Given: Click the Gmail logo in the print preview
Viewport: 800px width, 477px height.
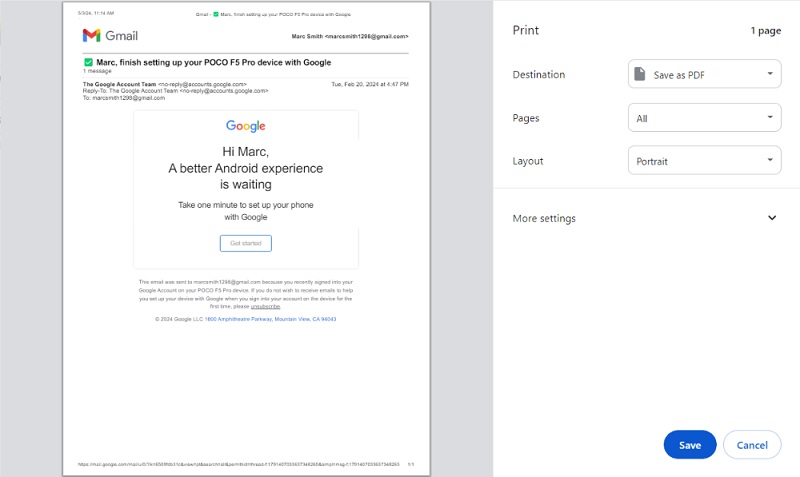Looking at the screenshot, I should coord(110,36).
